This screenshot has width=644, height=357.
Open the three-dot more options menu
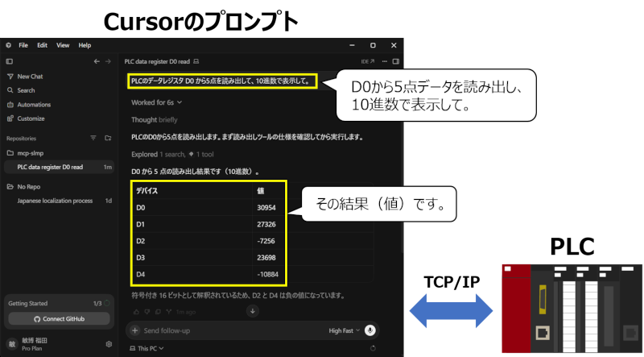(385, 61)
